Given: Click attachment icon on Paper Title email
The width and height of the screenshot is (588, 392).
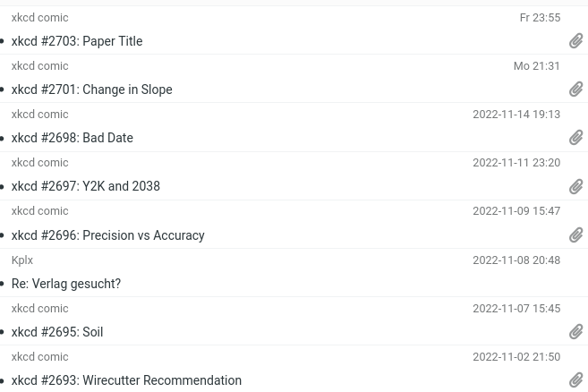Looking at the screenshot, I should [x=576, y=41].
